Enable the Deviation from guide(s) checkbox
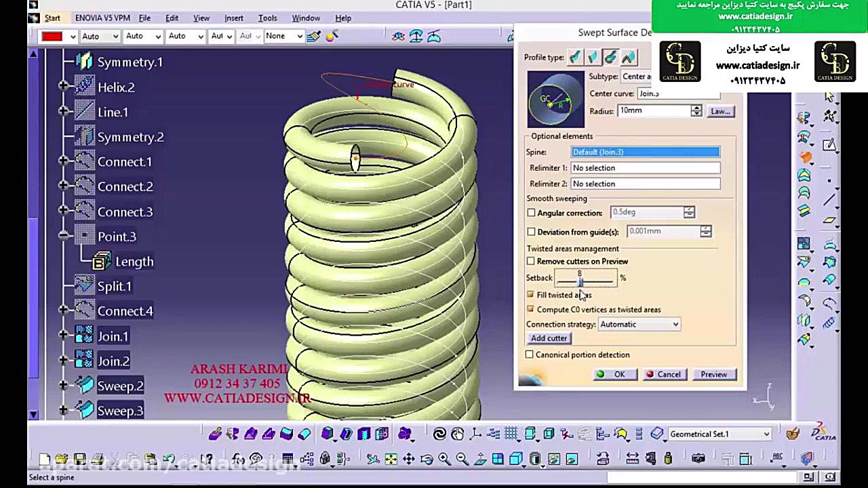Image resolution: width=868 pixels, height=488 pixels. [x=532, y=232]
